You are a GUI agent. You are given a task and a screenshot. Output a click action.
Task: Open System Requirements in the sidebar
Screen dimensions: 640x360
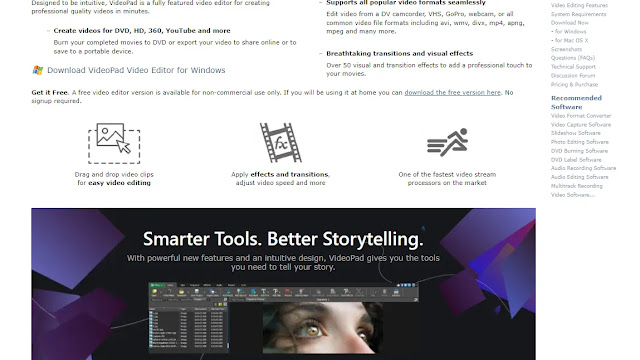point(578,14)
